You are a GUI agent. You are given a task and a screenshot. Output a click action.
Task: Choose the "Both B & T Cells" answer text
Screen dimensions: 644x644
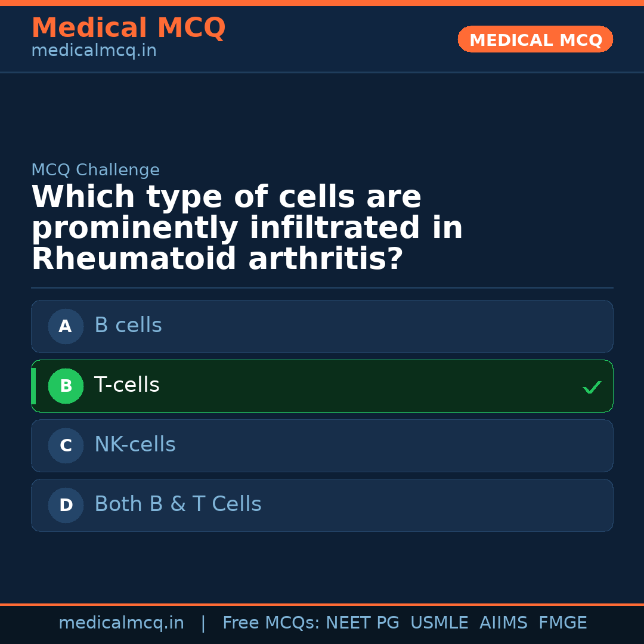[178, 504]
